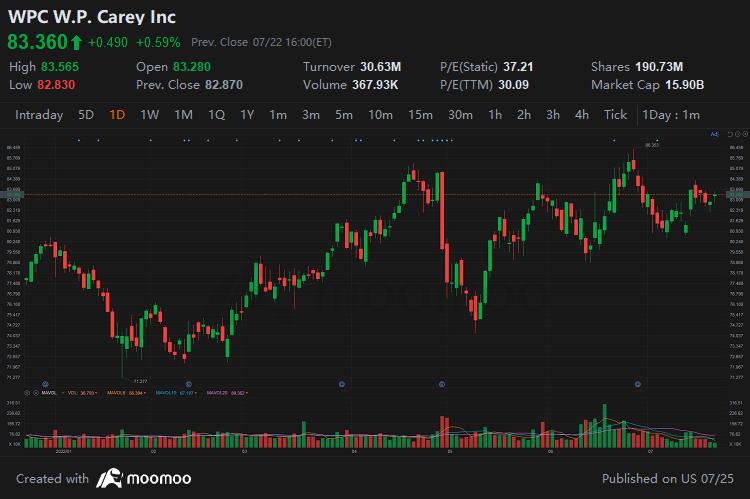Choose the 1h hourly interval
The height and width of the screenshot is (499, 750).
(495, 115)
